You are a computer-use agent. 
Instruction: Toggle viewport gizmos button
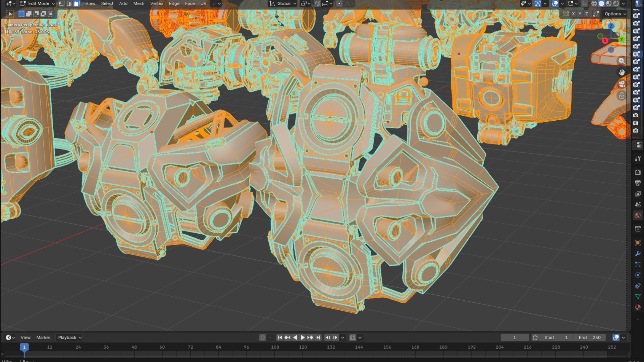[538, 4]
